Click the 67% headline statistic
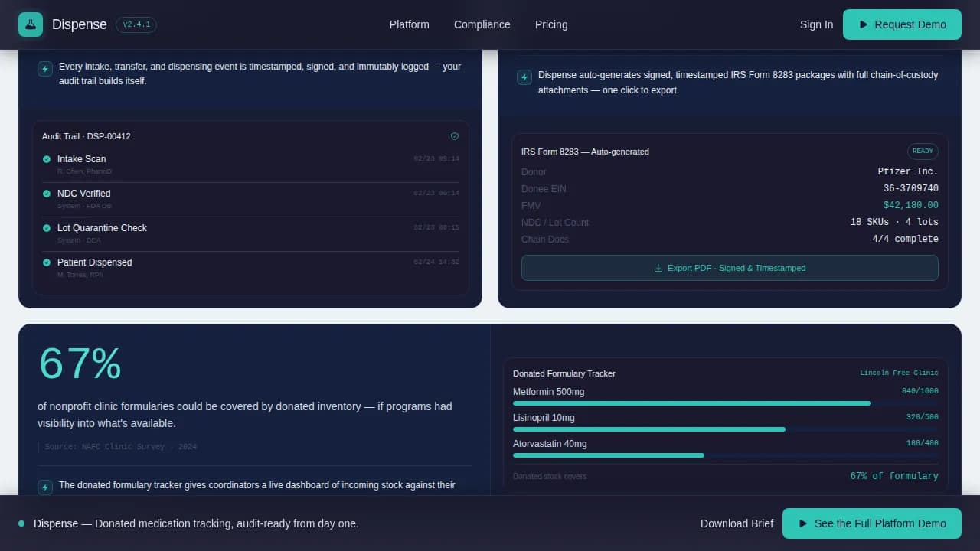The width and height of the screenshot is (980, 551). pyautogui.click(x=80, y=364)
